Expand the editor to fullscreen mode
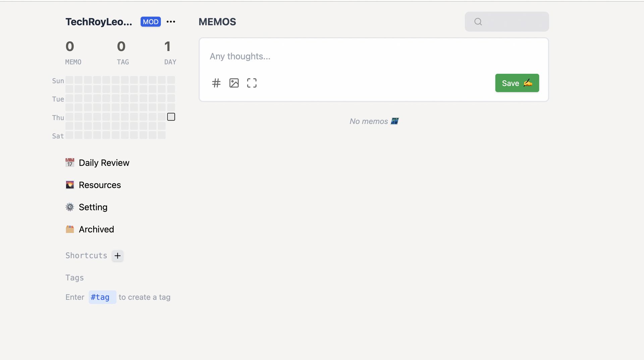 pyautogui.click(x=252, y=83)
